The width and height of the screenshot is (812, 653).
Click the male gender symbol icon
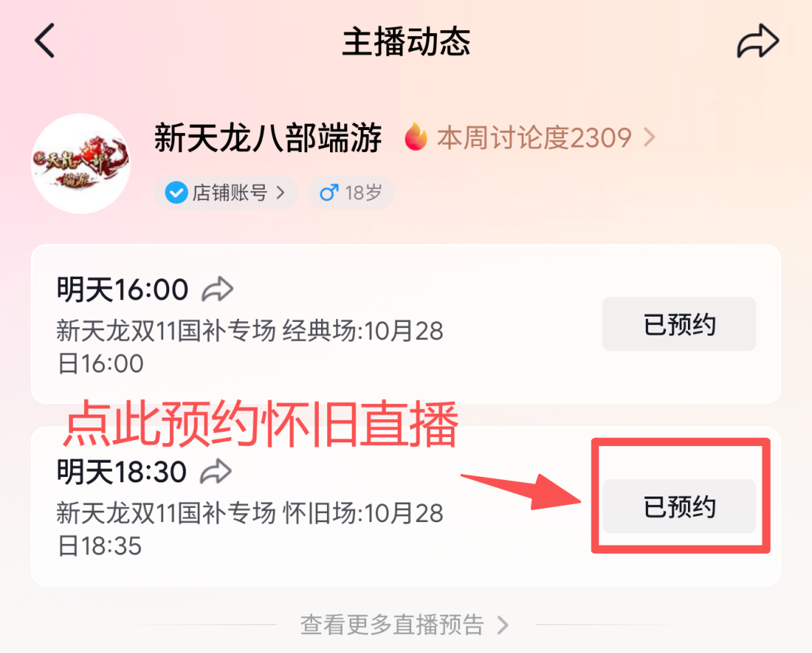coord(329,193)
